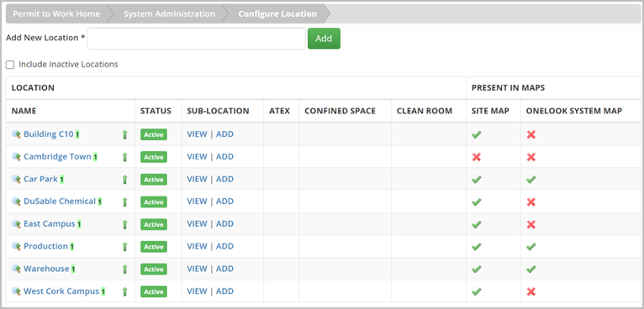The image size is (644, 309).
Task: Enable Include Inactive Locations checkbox
Action: (10, 65)
